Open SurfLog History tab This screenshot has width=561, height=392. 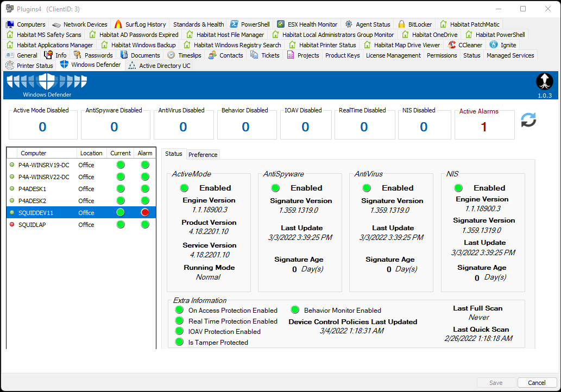coord(140,24)
